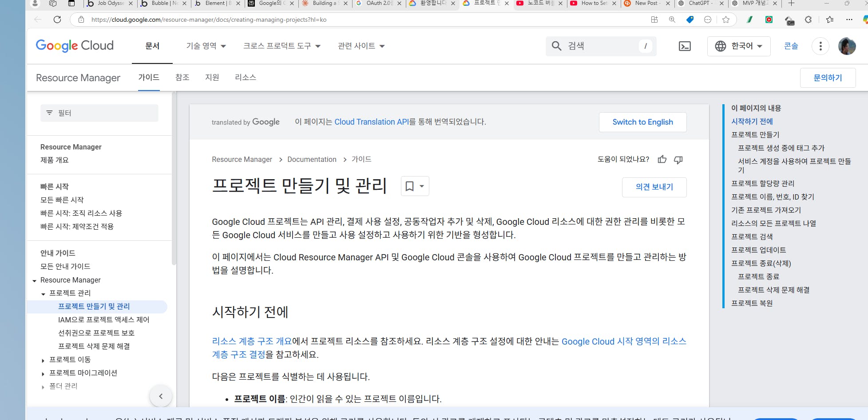The width and height of the screenshot is (868, 420).
Task: Refresh the page with the reload icon
Action: (57, 20)
